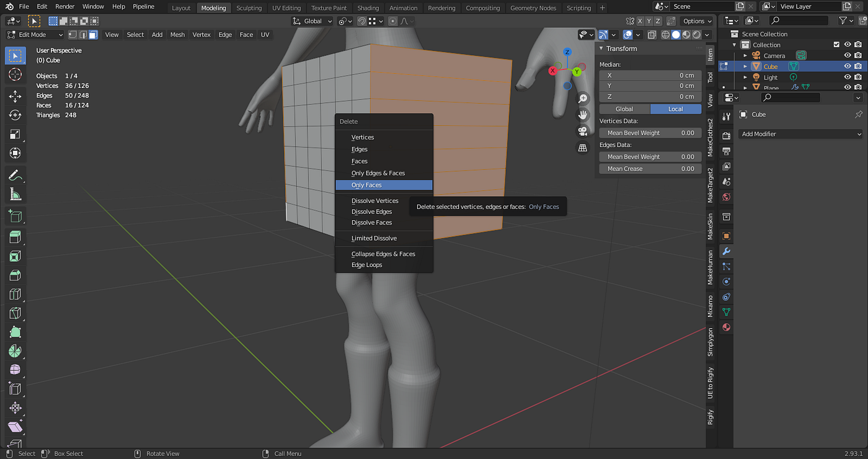Select the Spin tool
Screen dimensions: 868x459
pos(15,351)
